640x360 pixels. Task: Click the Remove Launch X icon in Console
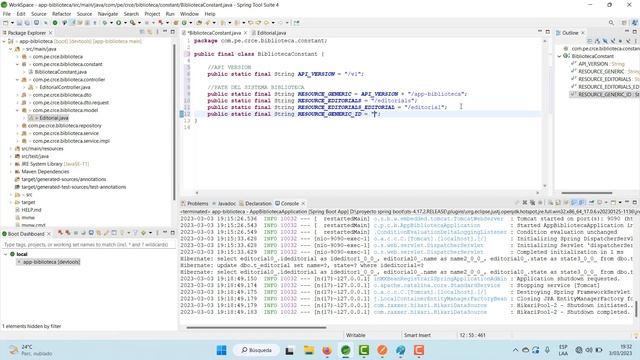point(525,202)
